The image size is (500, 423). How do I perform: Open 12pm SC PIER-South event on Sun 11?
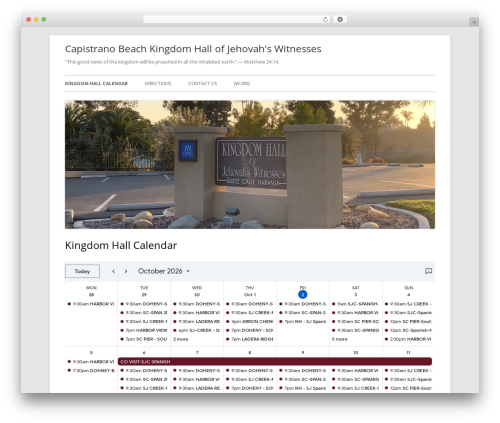click(409, 388)
